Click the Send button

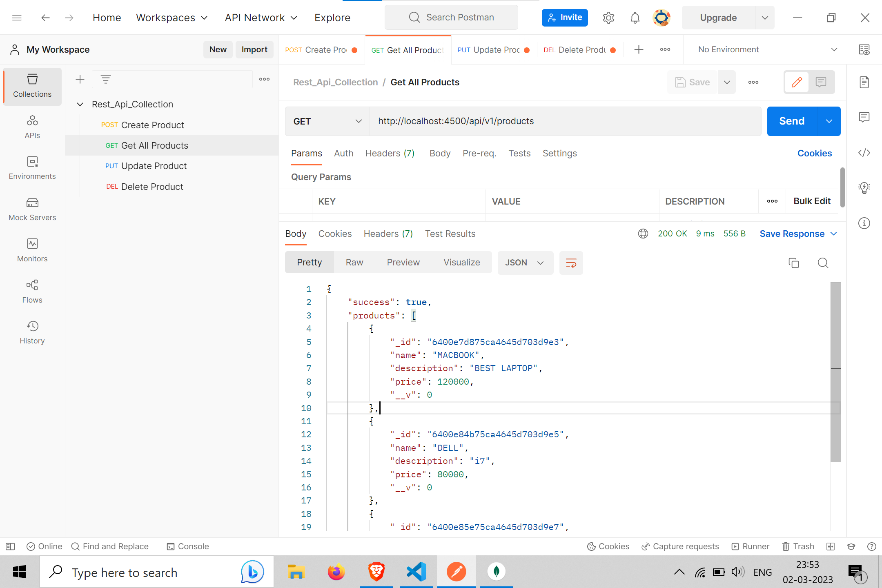(791, 121)
